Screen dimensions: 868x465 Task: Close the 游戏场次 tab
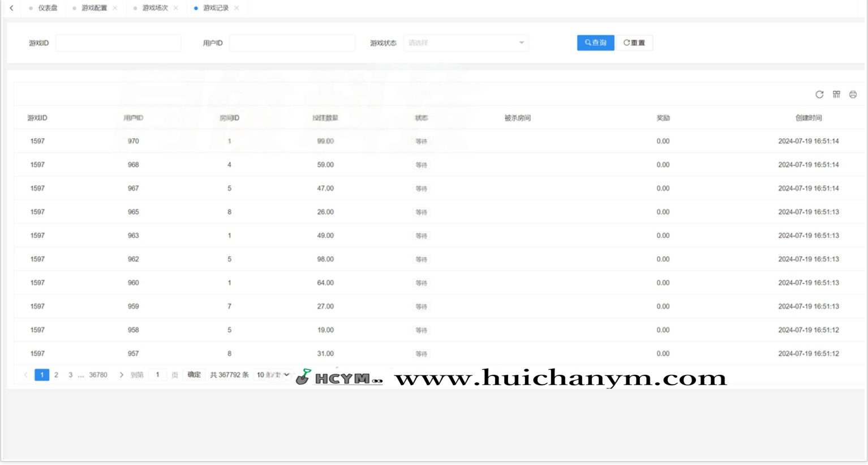pyautogui.click(x=176, y=8)
